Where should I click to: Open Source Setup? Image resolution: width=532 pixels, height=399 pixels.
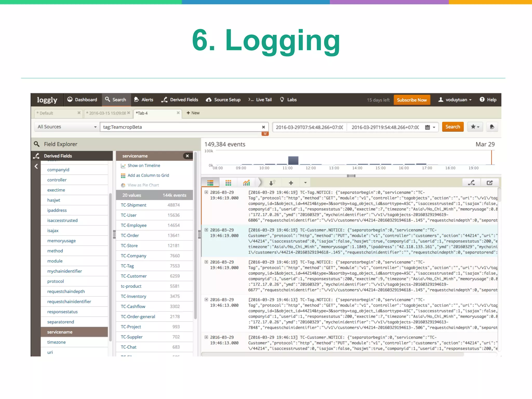(223, 100)
